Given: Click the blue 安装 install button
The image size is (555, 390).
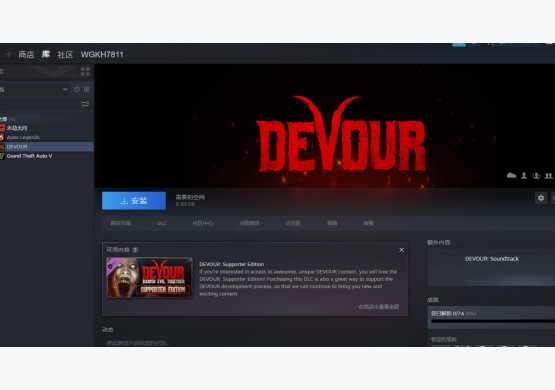Looking at the screenshot, I should [134, 201].
